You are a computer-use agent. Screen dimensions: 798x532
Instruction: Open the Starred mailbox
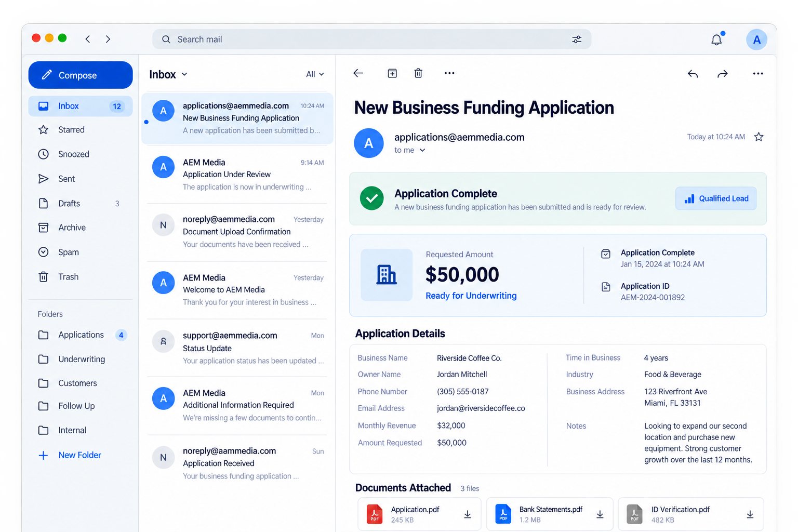[81, 130]
